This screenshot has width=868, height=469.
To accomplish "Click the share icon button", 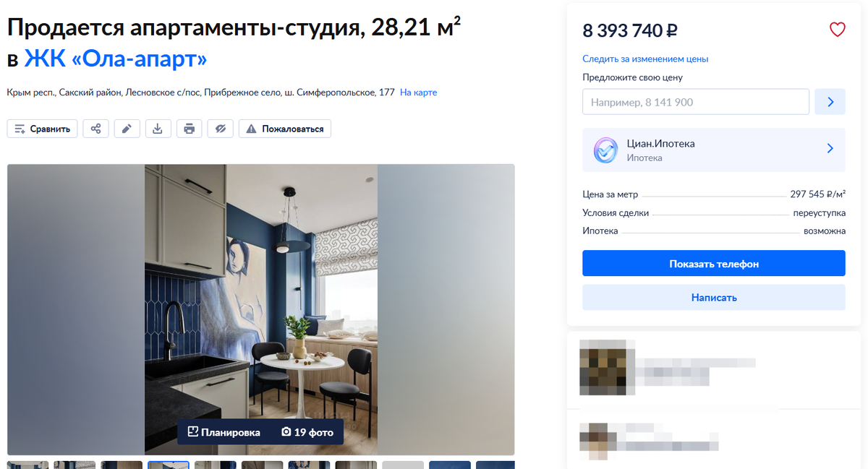I will (95, 129).
